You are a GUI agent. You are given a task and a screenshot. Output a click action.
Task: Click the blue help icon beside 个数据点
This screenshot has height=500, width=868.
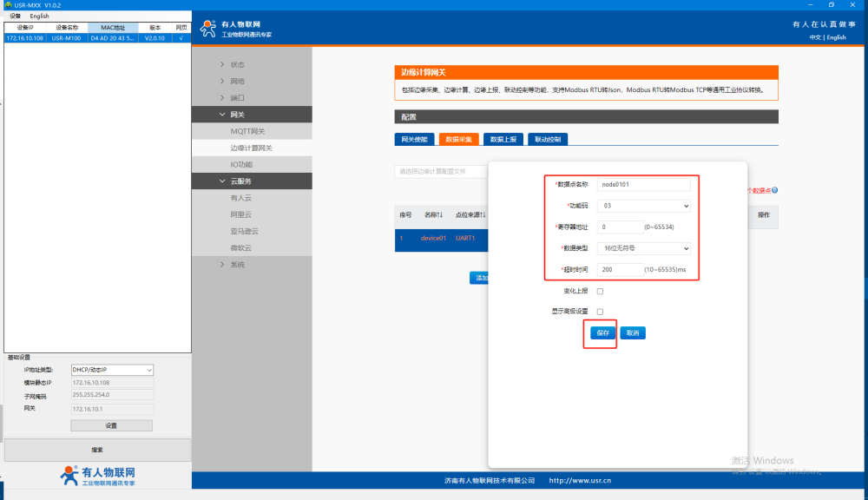point(774,190)
